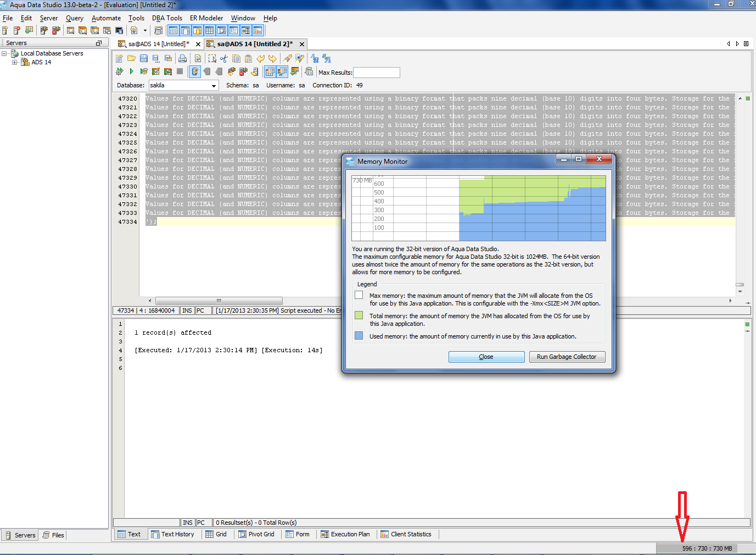Click the Servers panel restore/dock button
The width and height of the screenshot is (756, 555).
pos(99,43)
